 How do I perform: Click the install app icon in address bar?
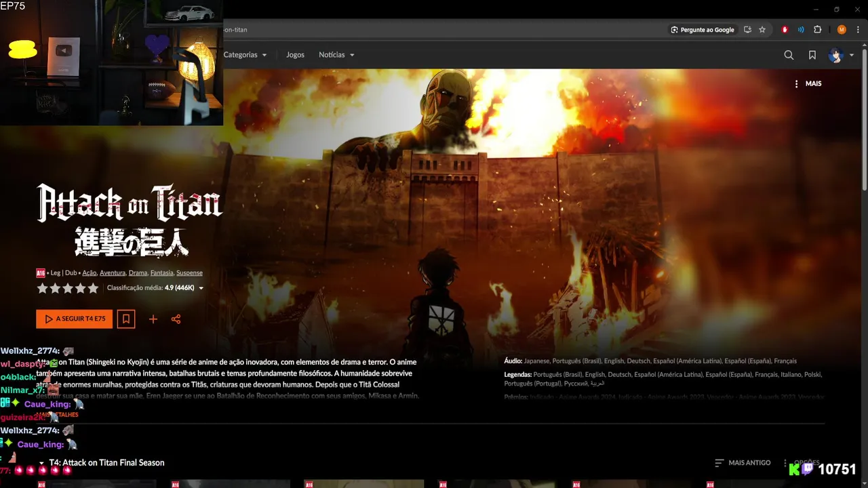(747, 30)
